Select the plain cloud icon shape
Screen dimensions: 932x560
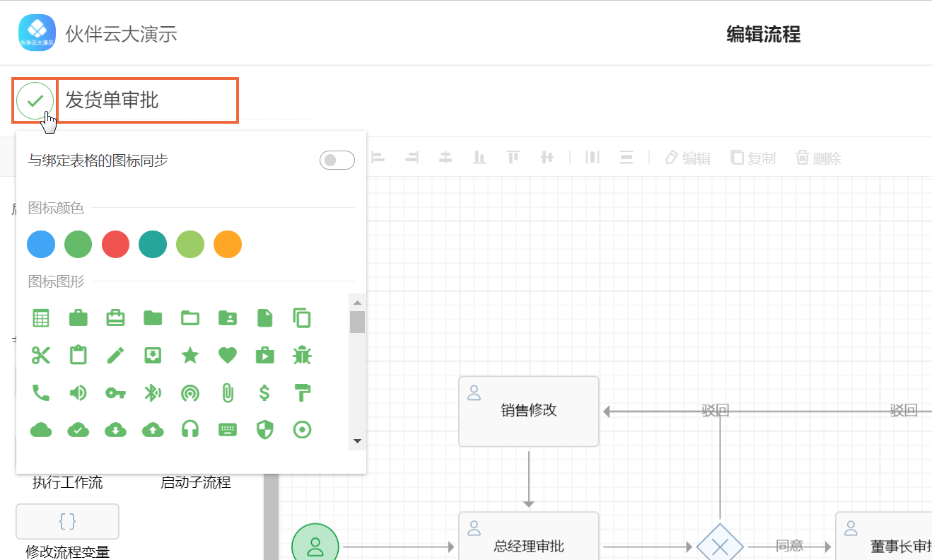pos(41,429)
